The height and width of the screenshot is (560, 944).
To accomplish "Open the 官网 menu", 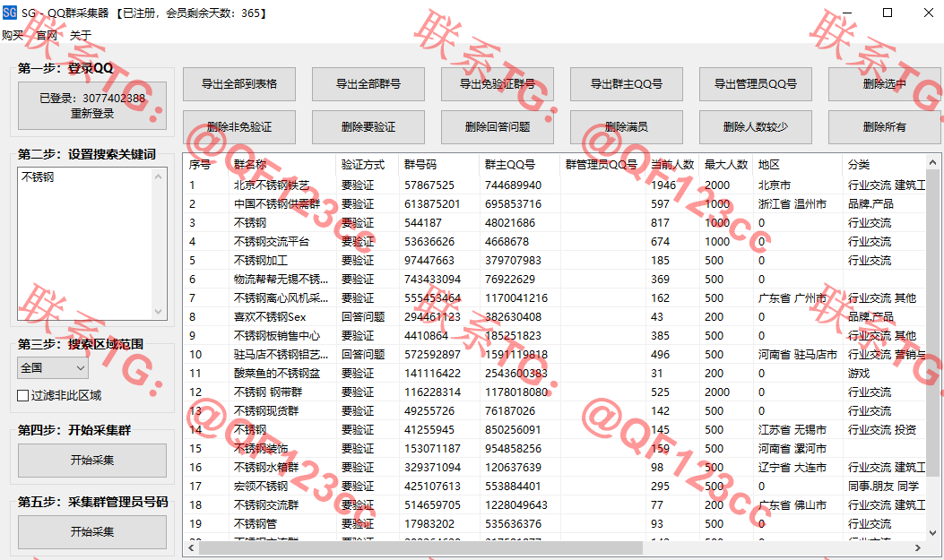I will point(47,36).
